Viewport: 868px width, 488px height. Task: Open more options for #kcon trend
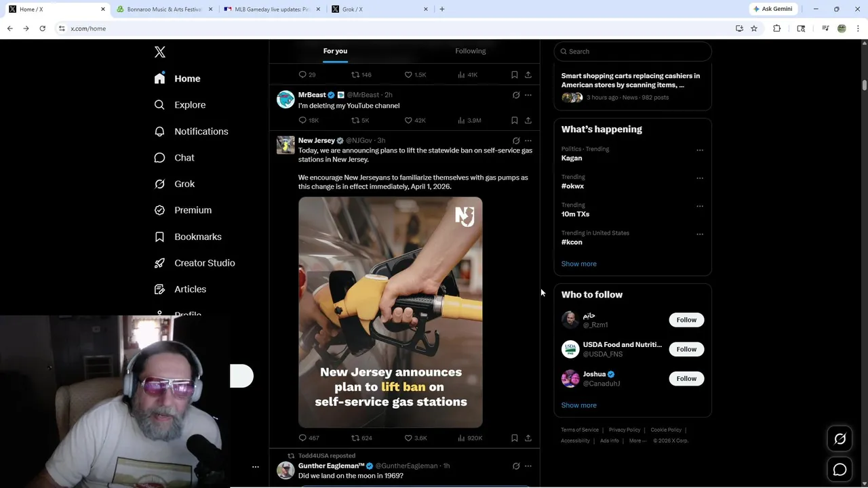pyautogui.click(x=700, y=234)
